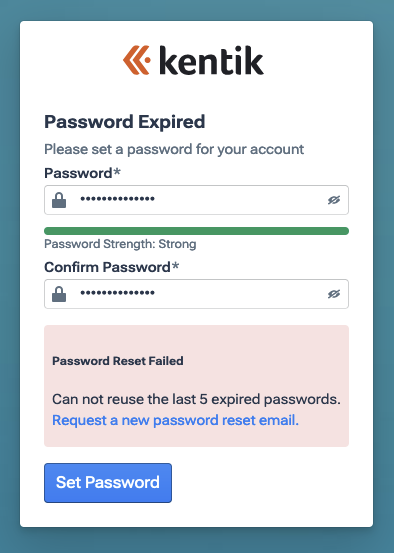Show the Password field's hidden characters
The height and width of the screenshot is (553, 394).
[x=334, y=200]
